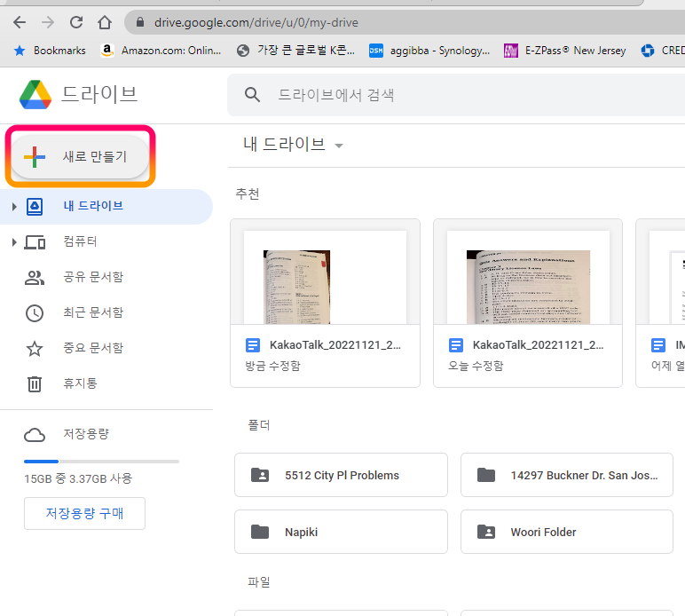685x616 pixels.
Task: Open the 내 드라이브 header dropdown arrow
Action: (x=339, y=146)
